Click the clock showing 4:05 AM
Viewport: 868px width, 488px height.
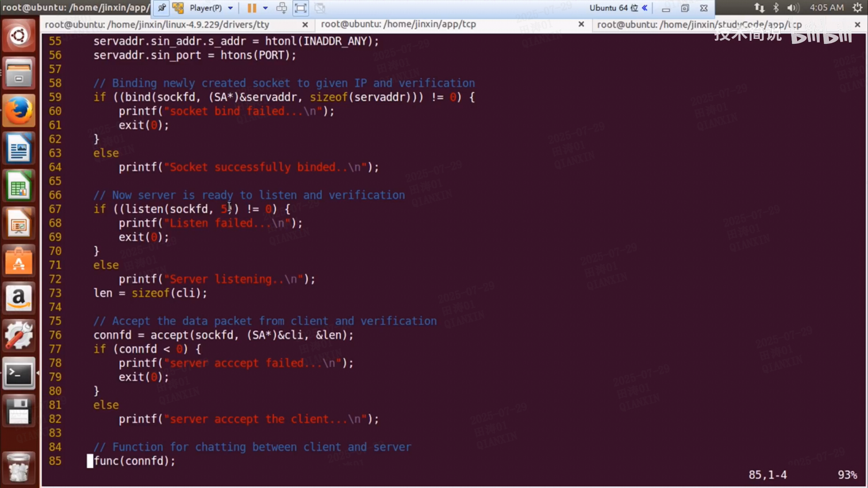pyautogui.click(x=826, y=8)
